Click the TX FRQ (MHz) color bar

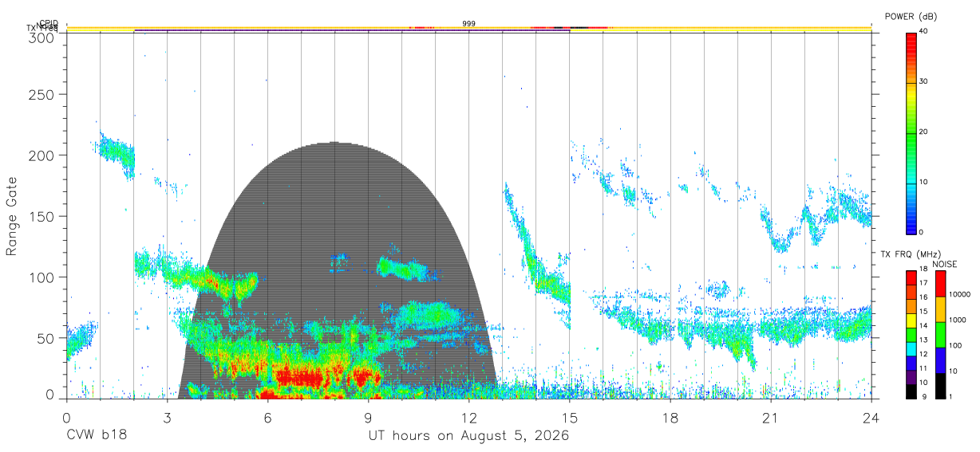pos(911,335)
